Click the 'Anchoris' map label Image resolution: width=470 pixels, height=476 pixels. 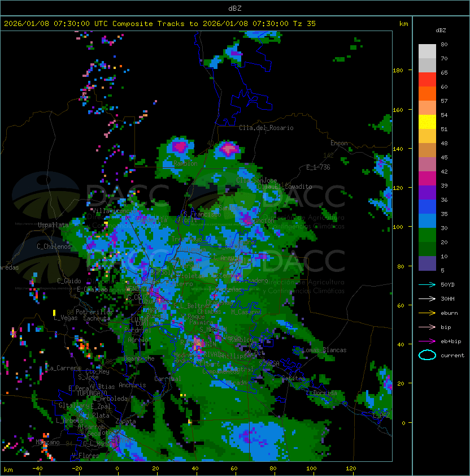pyautogui.click(x=132, y=385)
